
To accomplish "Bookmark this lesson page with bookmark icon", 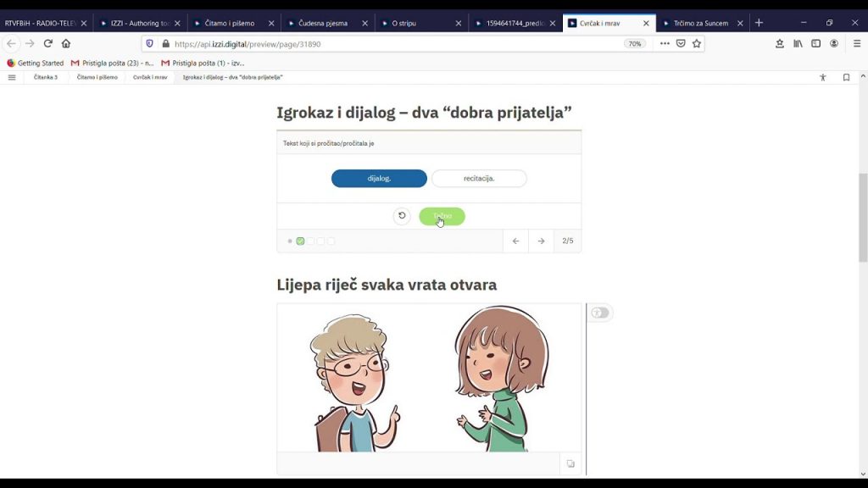I will pyautogui.click(x=846, y=77).
